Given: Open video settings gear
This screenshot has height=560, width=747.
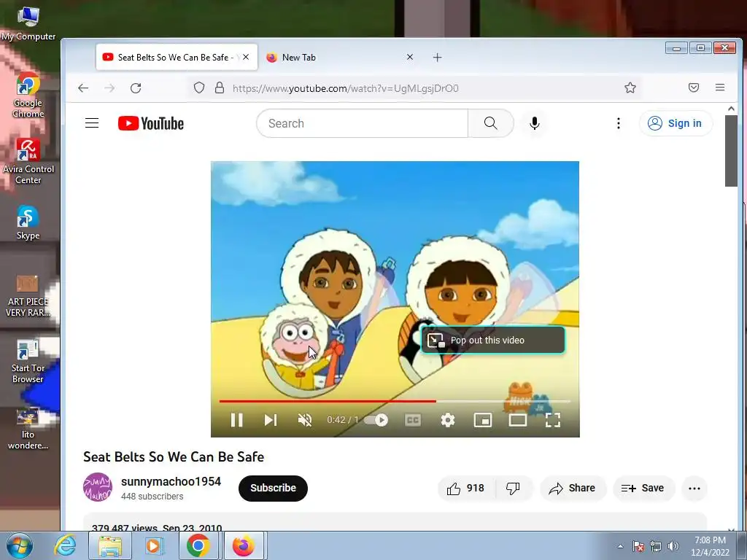Looking at the screenshot, I should tap(448, 420).
